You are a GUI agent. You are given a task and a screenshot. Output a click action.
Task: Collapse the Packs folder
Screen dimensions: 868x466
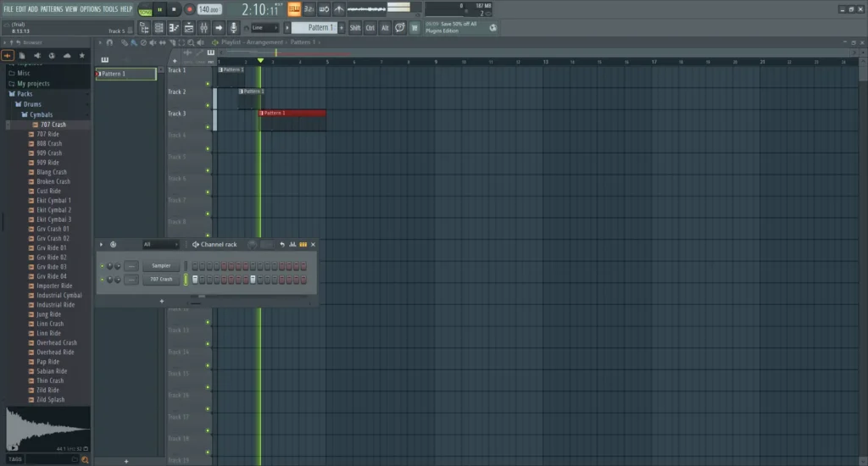(25, 94)
